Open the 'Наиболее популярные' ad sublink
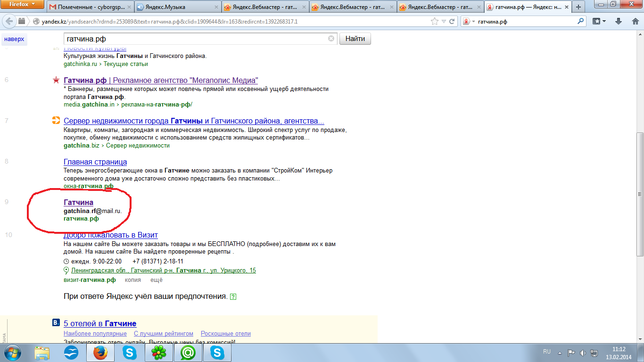 95,334
